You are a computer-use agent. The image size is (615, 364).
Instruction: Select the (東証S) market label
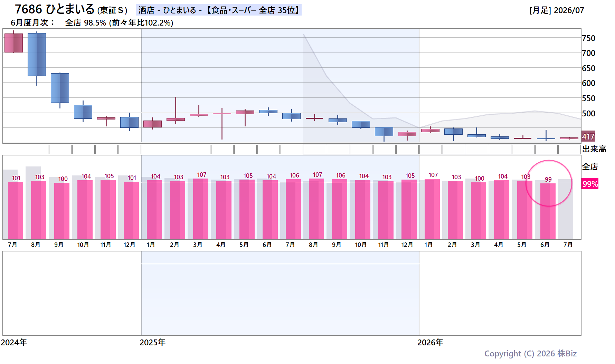click(x=113, y=10)
